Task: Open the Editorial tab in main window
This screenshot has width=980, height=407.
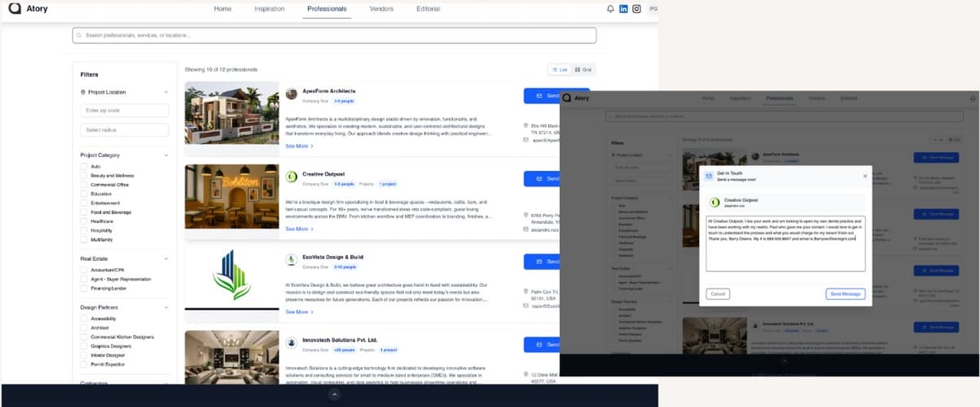Action: (428, 9)
